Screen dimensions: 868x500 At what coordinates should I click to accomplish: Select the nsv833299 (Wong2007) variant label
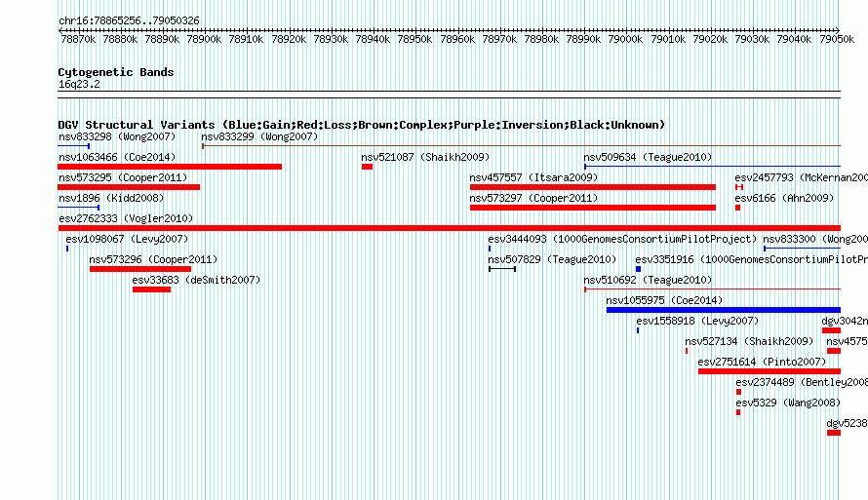pyautogui.click(x=259, y=136)
